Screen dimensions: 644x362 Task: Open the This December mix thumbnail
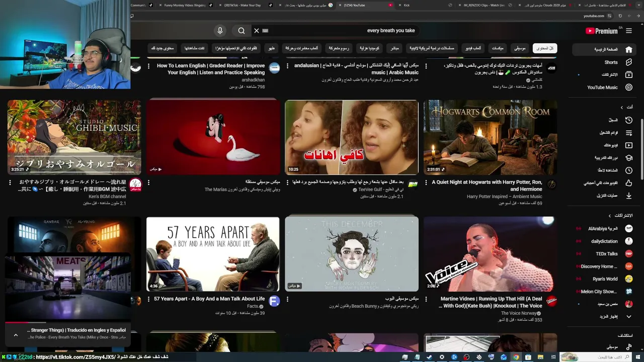pyautogui.click(x=352, y=254)
